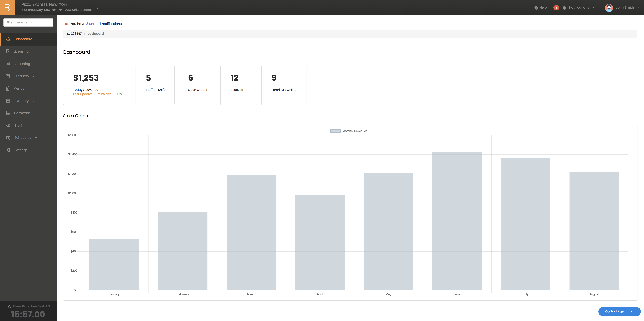Viewport: 644px width, 321px height.
Task: Select the Terminals Online card
Action: click(284, 85)
